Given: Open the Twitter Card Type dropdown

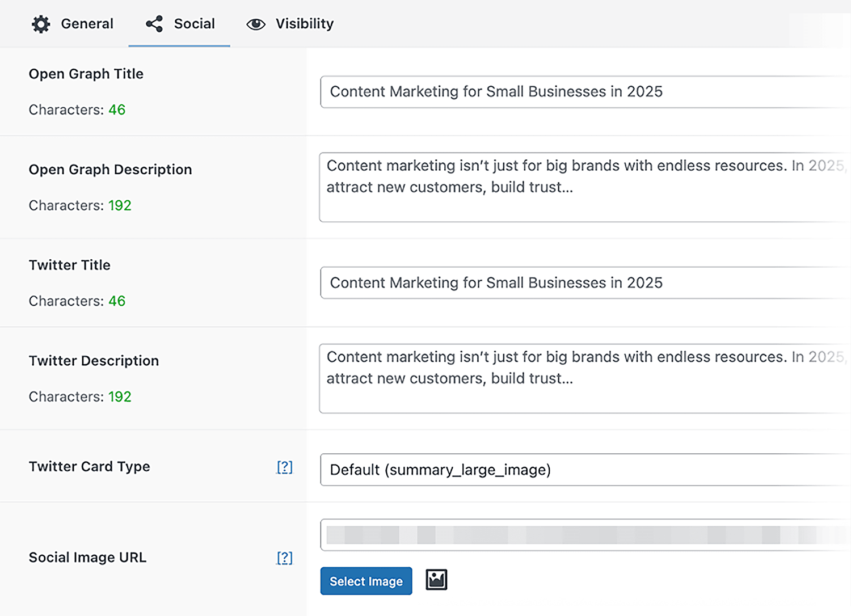Looking at the screenshot, I should (x=585, y=470).
